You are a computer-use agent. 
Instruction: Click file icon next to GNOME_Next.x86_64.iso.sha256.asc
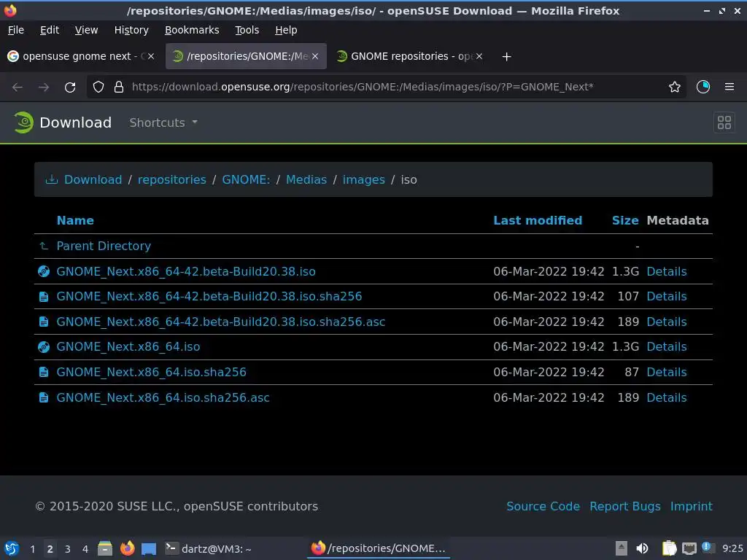pos(44,397)
